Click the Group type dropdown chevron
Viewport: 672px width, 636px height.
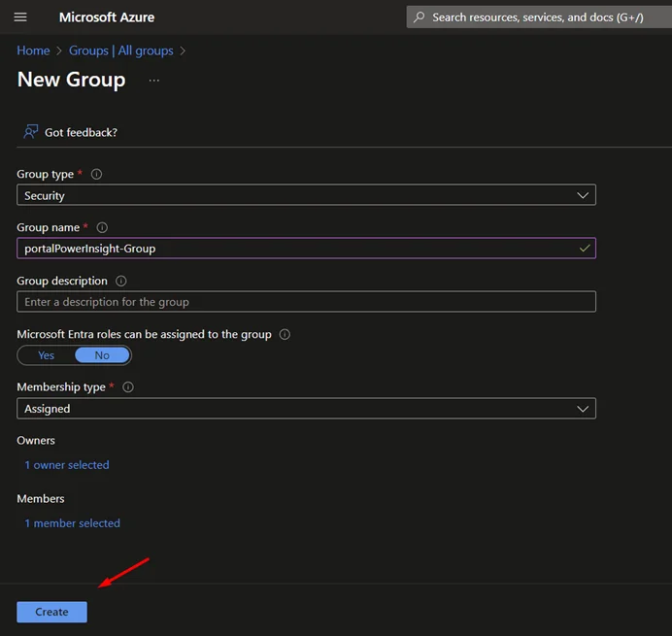pyautogui.click(x=583, y=195)
